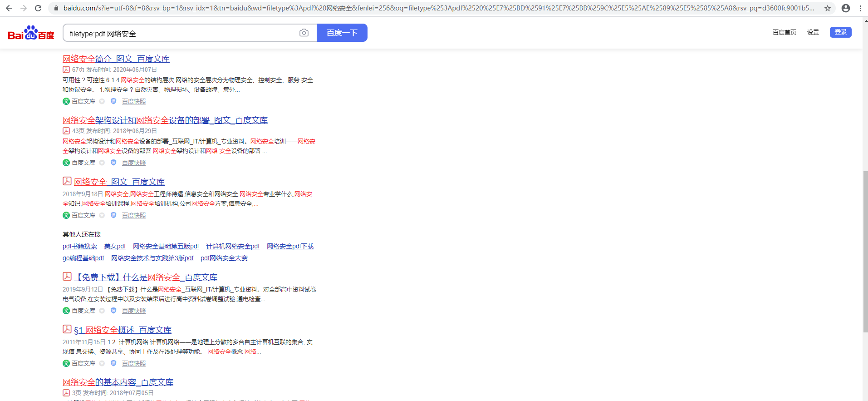
Task: Click PDF icon beside 3页 result
Action: pos(66,393)
